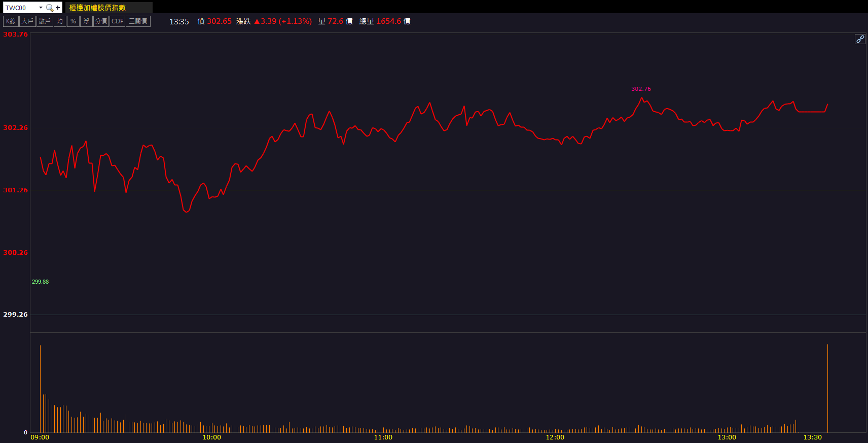Click the 299.26 reference price axis label
This screenshot has height=443, width=868.
point(15,315)
